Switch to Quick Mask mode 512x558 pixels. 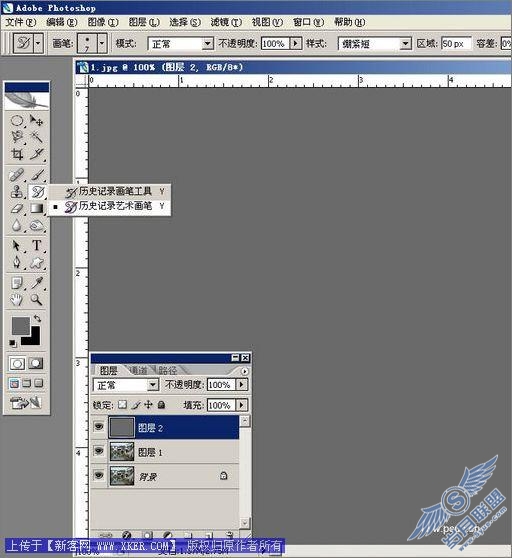pos(36,364)
